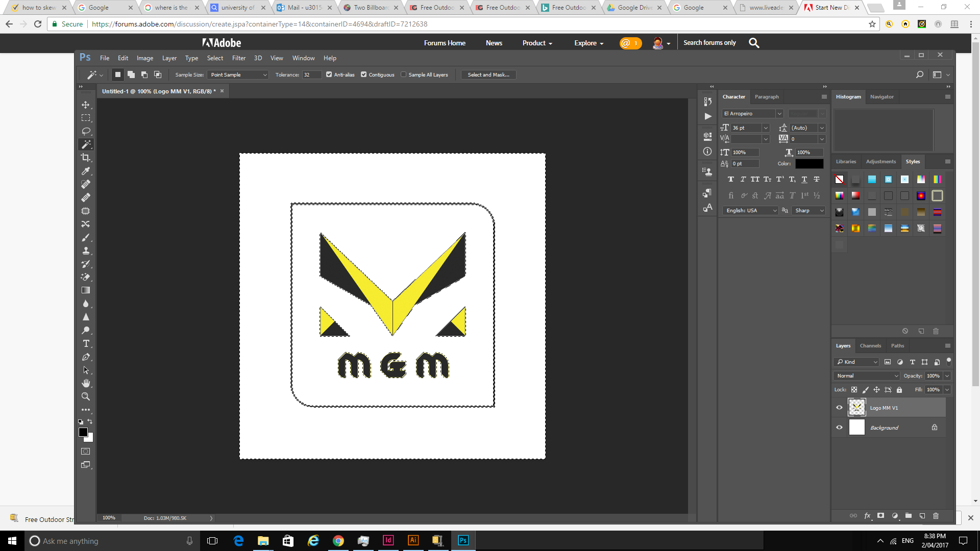
Task: Click Subtract from selection mode icon
Action: (x=144, y=74)
